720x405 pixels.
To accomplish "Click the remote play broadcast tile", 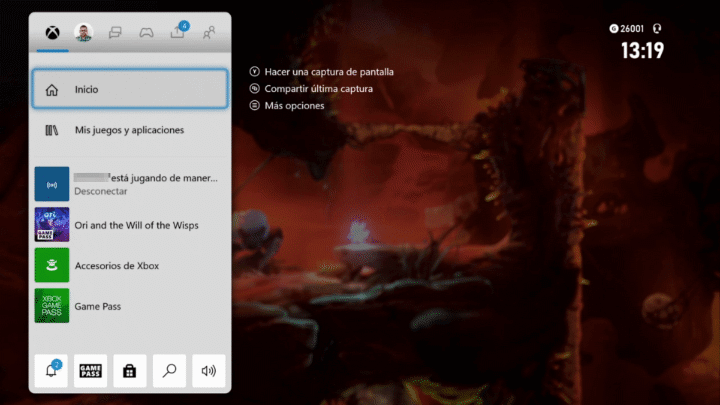I will (52, 184).
